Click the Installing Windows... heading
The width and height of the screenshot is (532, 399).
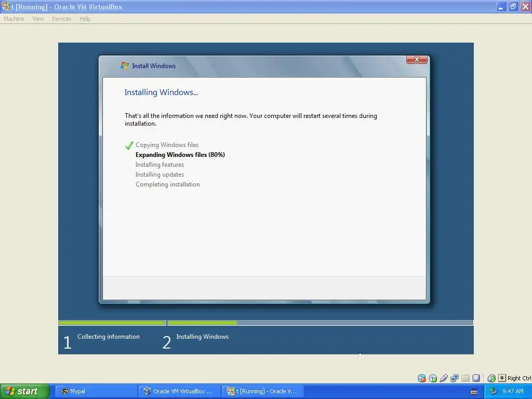click(161, 92)
